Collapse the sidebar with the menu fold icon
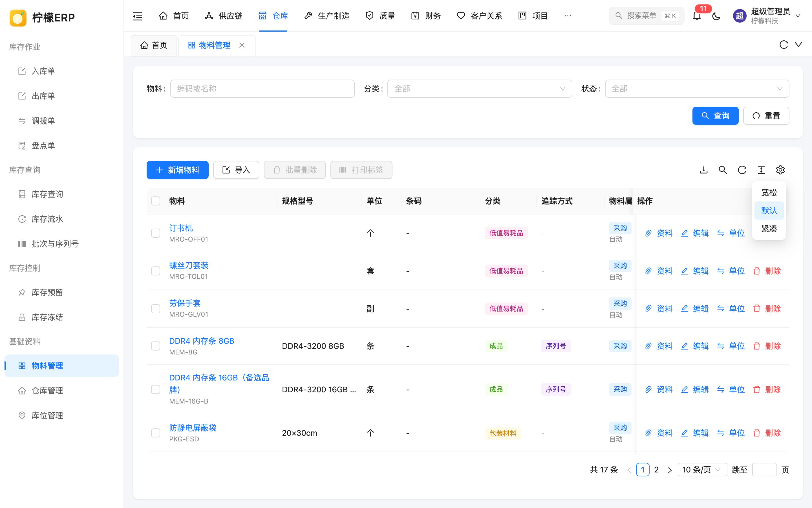The height and width of the screenshot is (508, 812). pos(138,16)
